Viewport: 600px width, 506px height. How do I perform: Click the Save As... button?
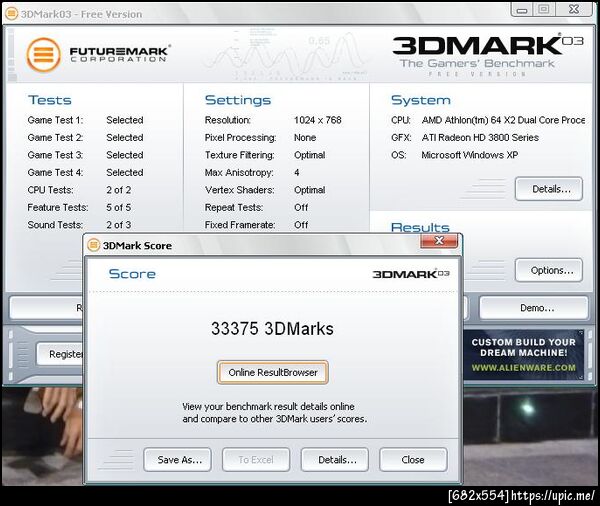(178, 459)
